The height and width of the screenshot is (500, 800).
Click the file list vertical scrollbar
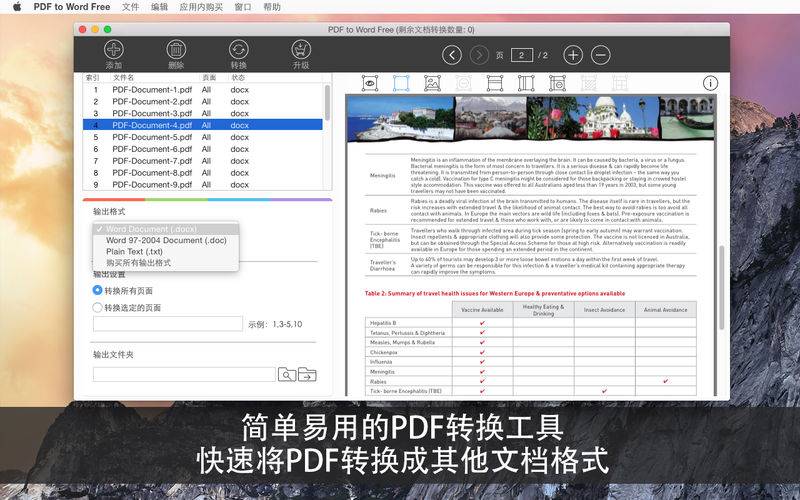(x=327, y=102)
